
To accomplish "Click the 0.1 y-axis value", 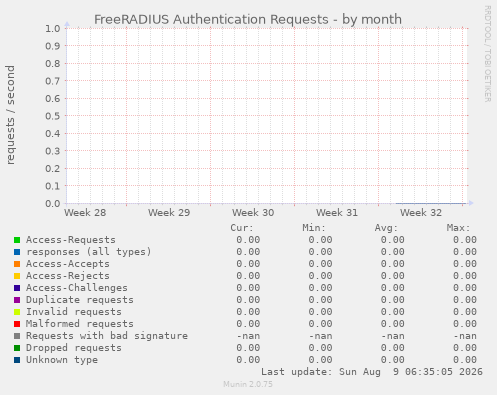I will click(53, 186).
